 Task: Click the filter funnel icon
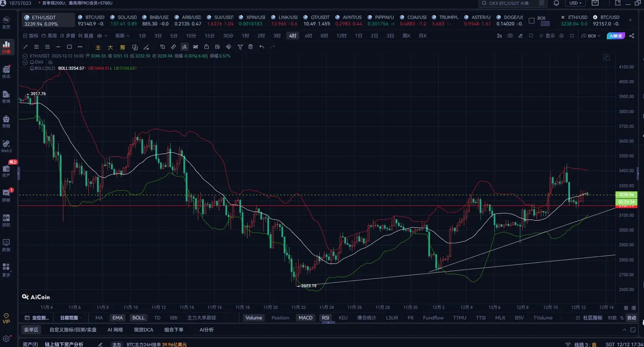pos(240,47)
